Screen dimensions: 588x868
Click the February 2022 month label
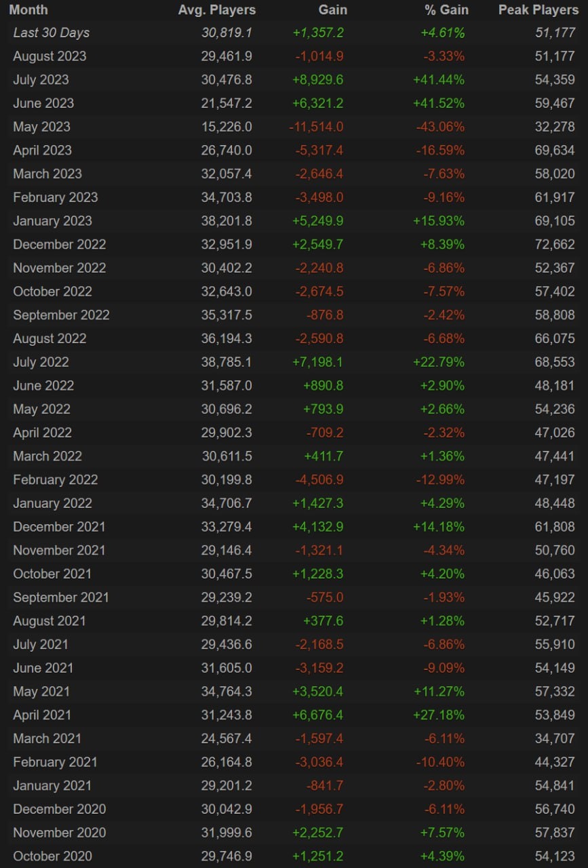(x=55, y=479)
